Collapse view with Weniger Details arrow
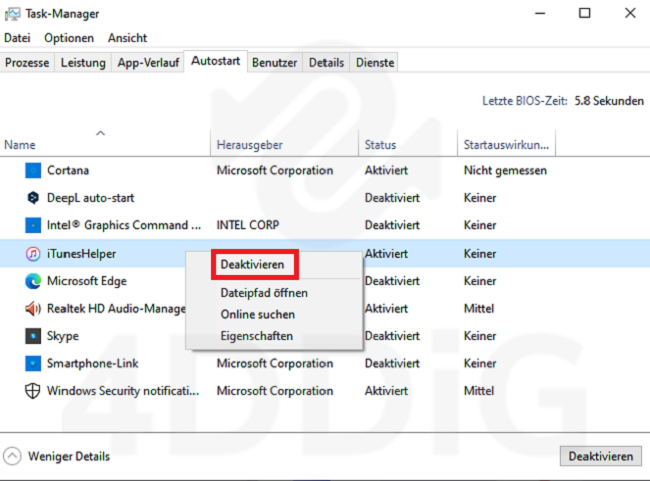 [12, 456]
